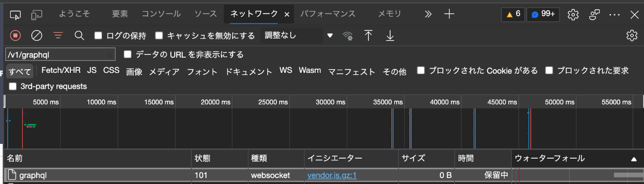
Task: Filter by その他 requests
Action: pos(395,71)
